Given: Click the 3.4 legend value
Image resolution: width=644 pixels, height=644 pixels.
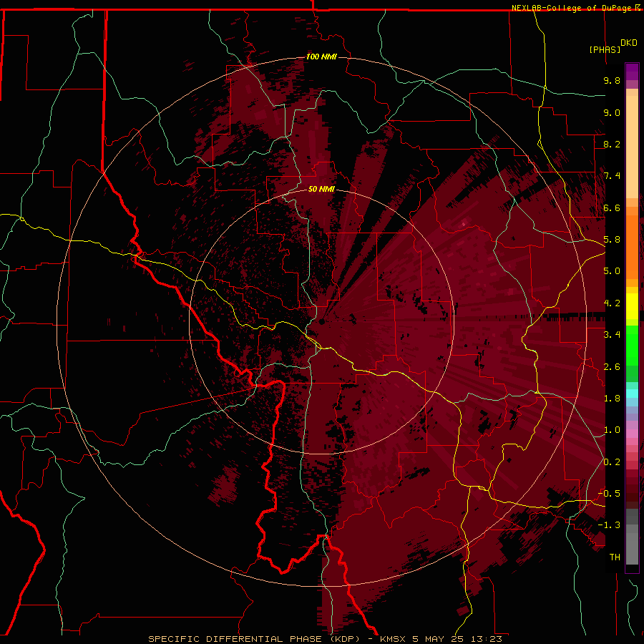Looking at the screenshot, I should 612,335.
